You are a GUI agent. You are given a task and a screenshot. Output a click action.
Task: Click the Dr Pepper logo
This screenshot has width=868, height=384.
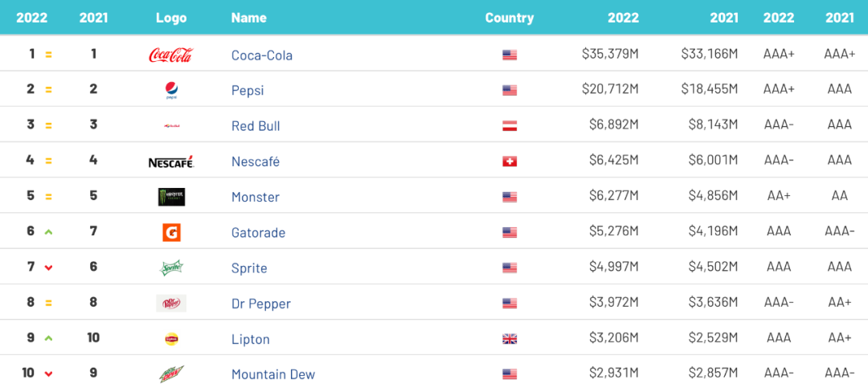[171, 304]
